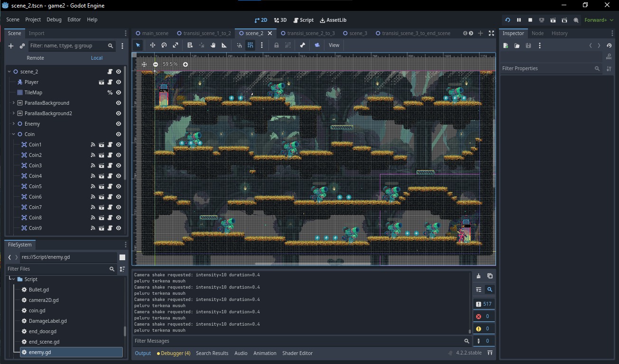
Task: Activate the Move Mode tool
Action: click(153, 45)
